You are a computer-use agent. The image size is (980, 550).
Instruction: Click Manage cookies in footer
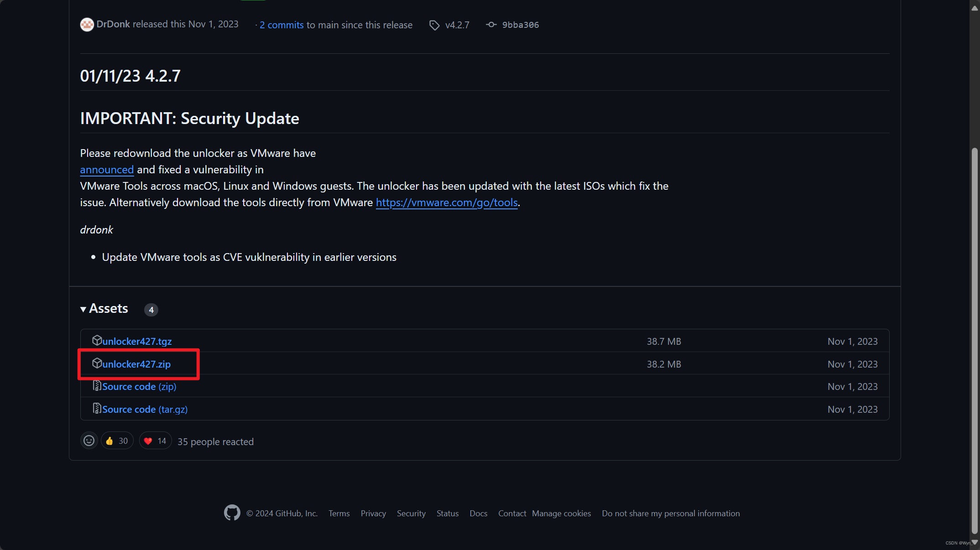[x=561, y=513]
